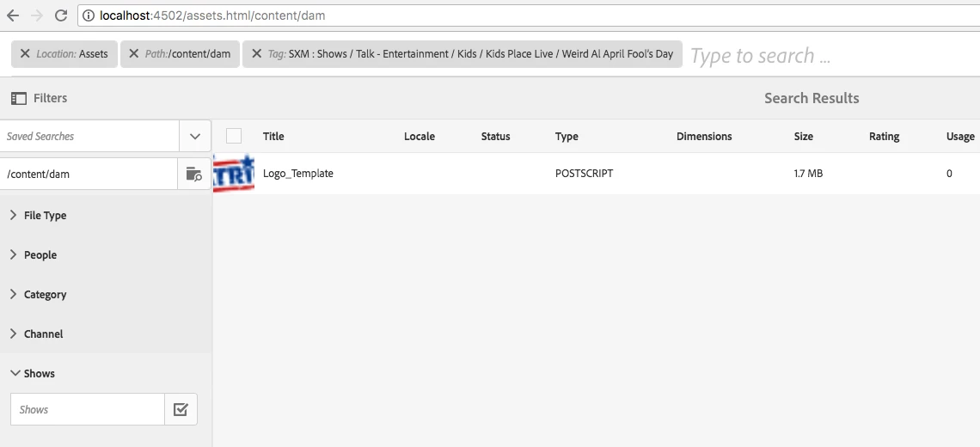Click the Saved Searches field

[89, 137]
